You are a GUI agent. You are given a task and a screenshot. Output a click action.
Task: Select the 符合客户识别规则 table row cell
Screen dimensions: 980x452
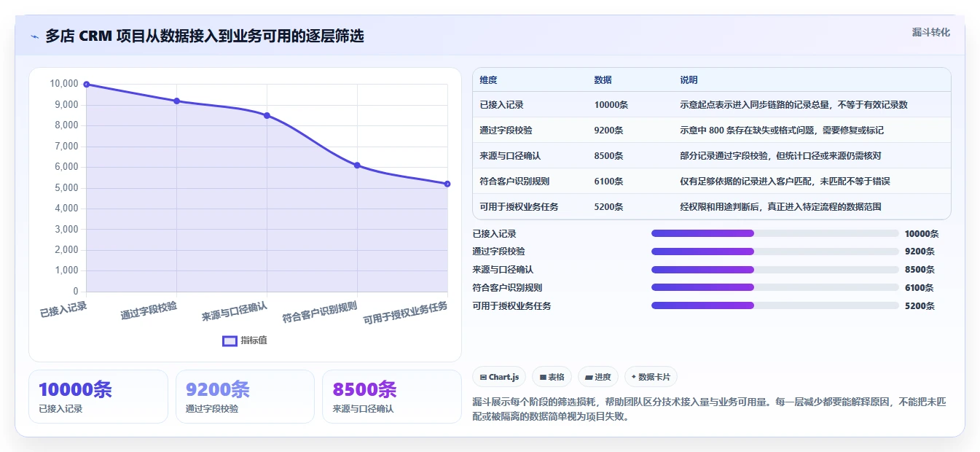[530, 181]
